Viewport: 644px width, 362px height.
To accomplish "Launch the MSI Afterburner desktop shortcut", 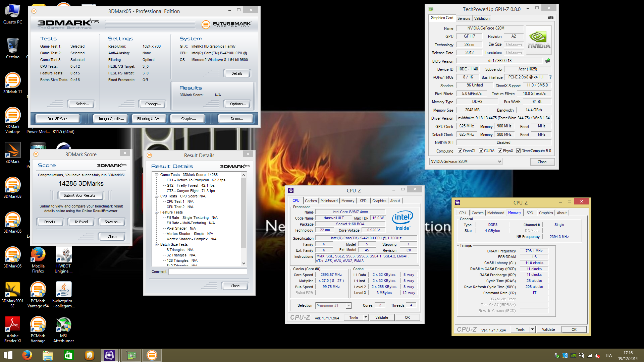I will click(63, 329).
